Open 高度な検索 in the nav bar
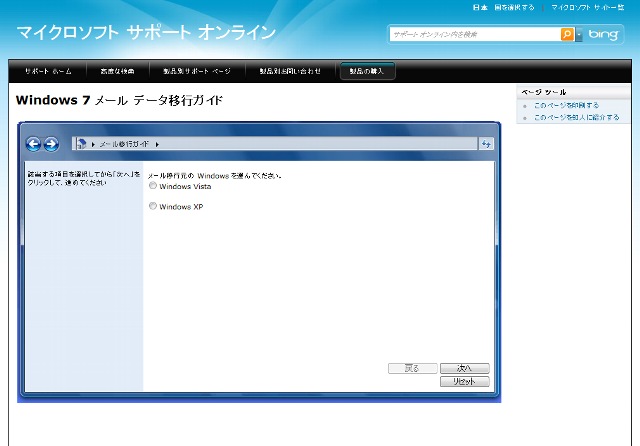This screenshot has height=446, width=640. pos(118,71)
